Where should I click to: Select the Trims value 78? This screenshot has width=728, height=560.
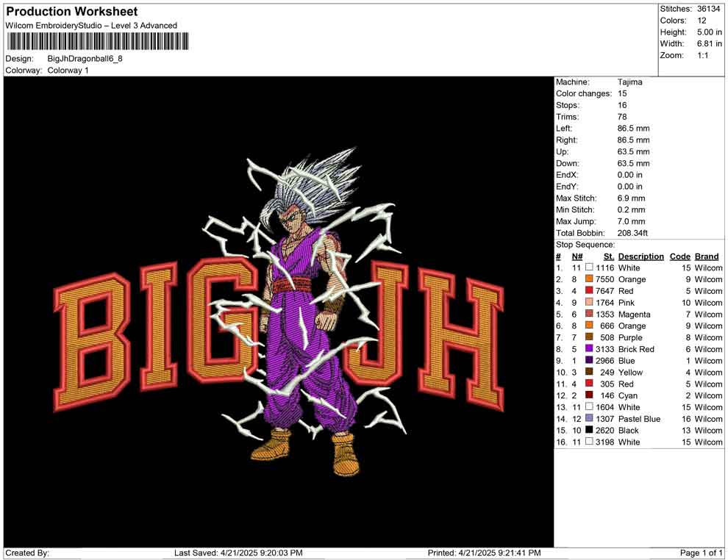pos(622,116)
